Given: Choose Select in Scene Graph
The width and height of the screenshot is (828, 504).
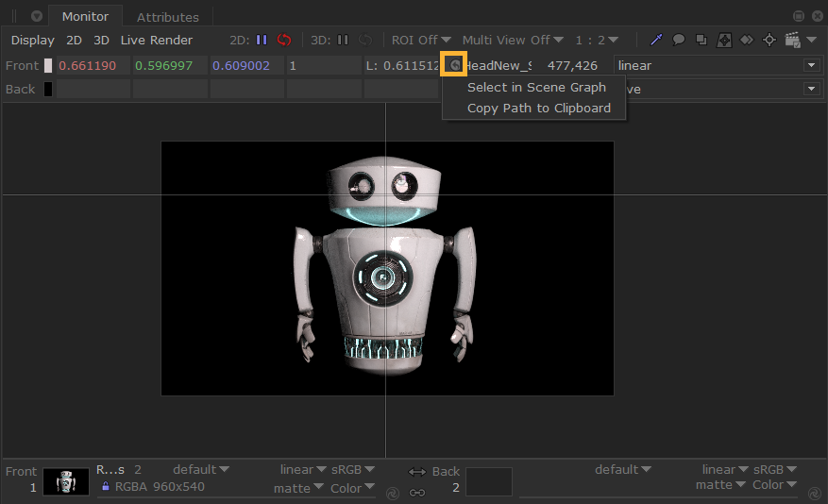Looking at the screenshot, I should 536,87.
